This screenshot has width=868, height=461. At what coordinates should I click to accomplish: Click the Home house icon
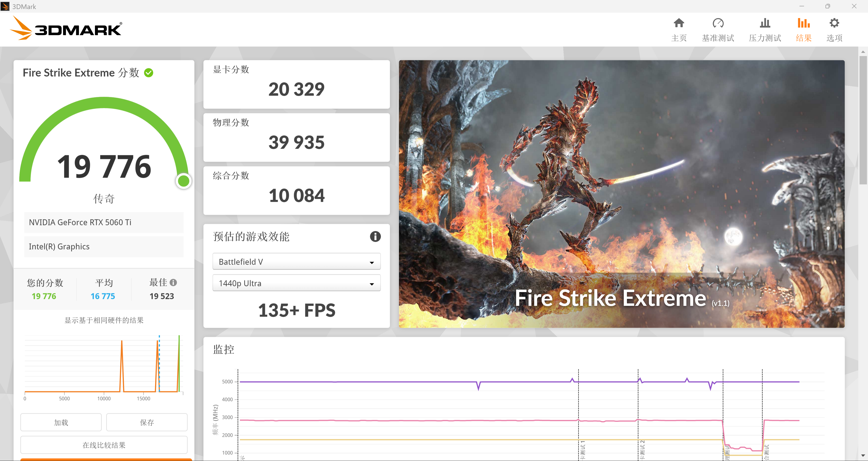pos(679,23)
